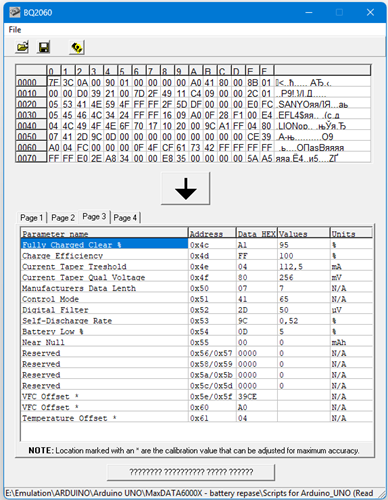388x500 pixels.
Task: Click the Units column header
Action: (351, 233)
